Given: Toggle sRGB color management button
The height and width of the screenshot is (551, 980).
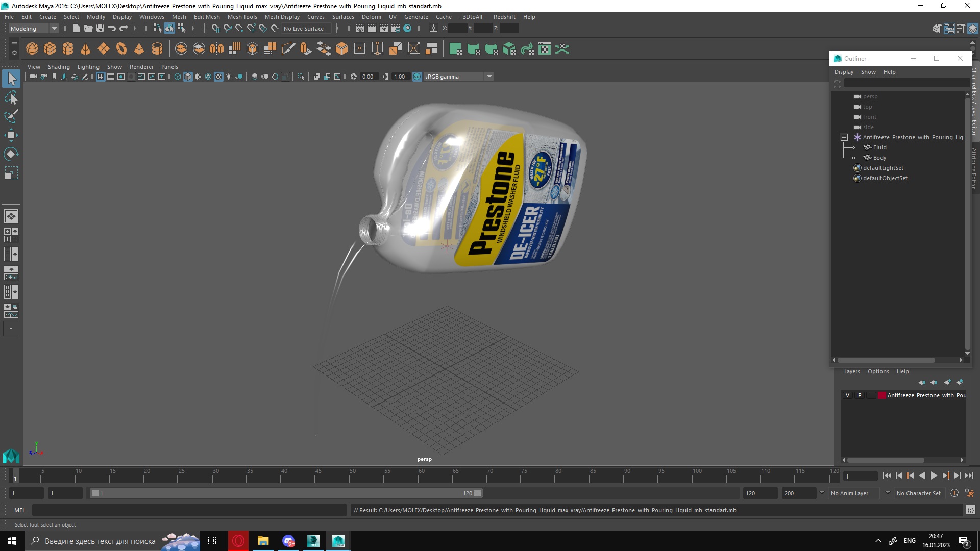Looking at the screenshot, I should click(417, 77).
